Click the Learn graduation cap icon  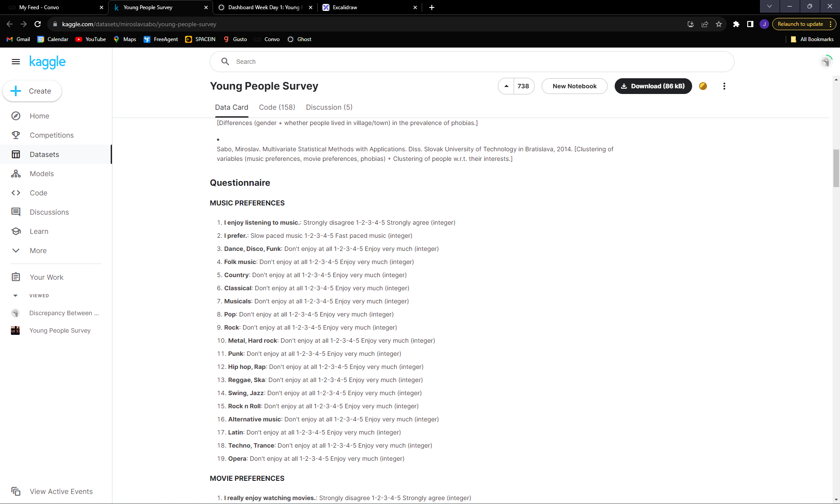click(16, 231)
